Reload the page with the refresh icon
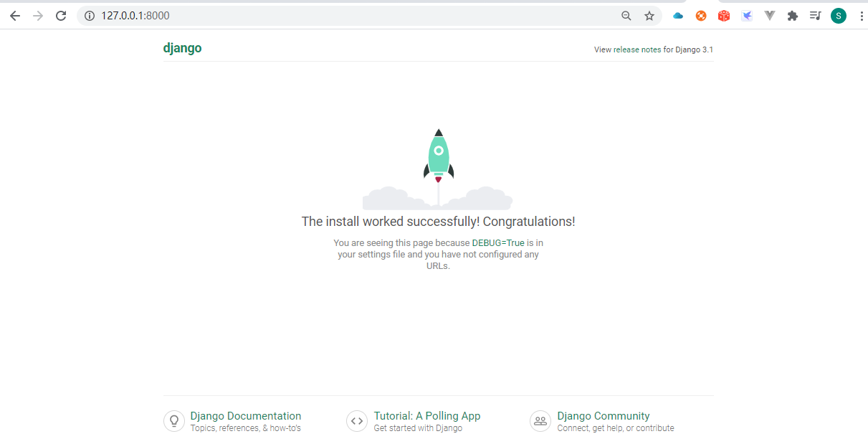Screen dimensions: 868x444 tap(61, 16)
